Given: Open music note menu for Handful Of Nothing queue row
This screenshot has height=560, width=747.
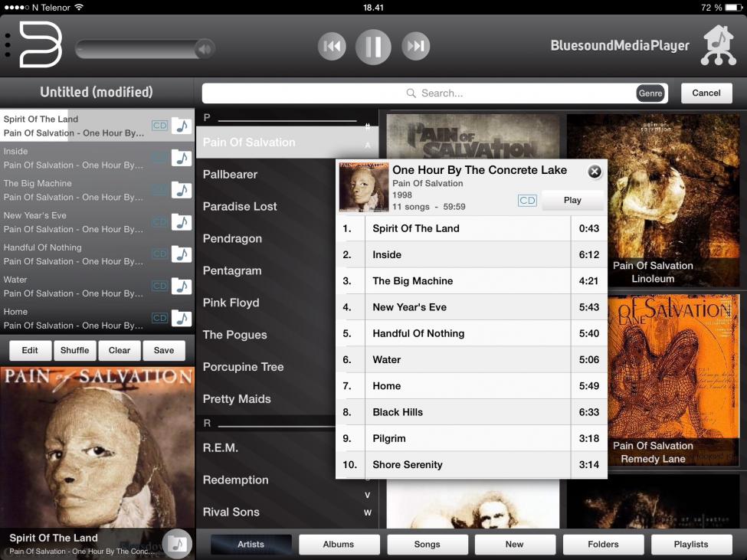Looking at the screenshot, I should pyautogui.click(x=182, y=254).
